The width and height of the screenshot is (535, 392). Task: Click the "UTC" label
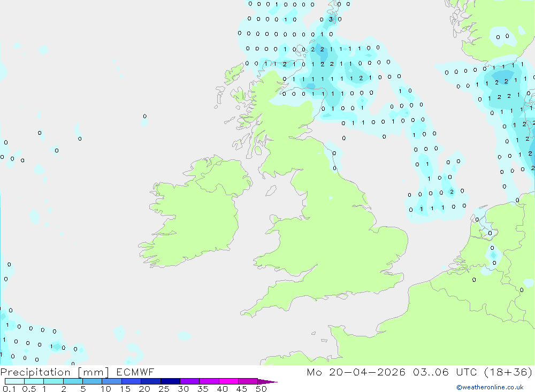coord(467,372)
